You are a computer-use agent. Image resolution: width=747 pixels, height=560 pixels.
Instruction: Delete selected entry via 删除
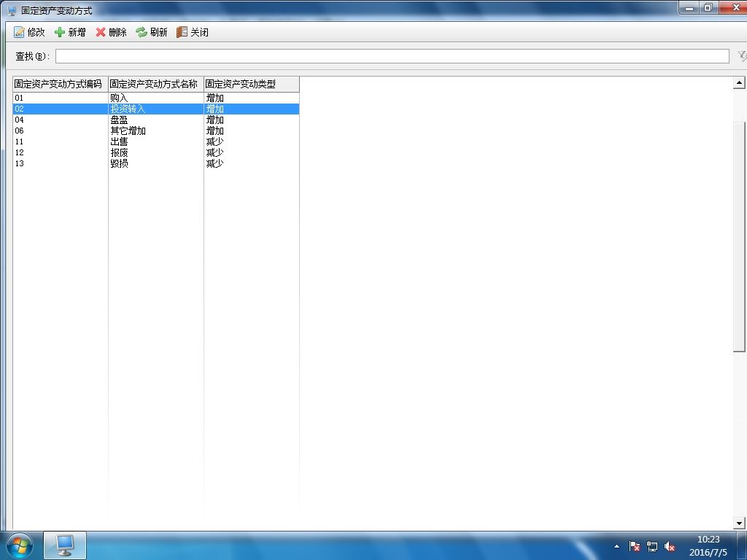[x=111, y=32]
